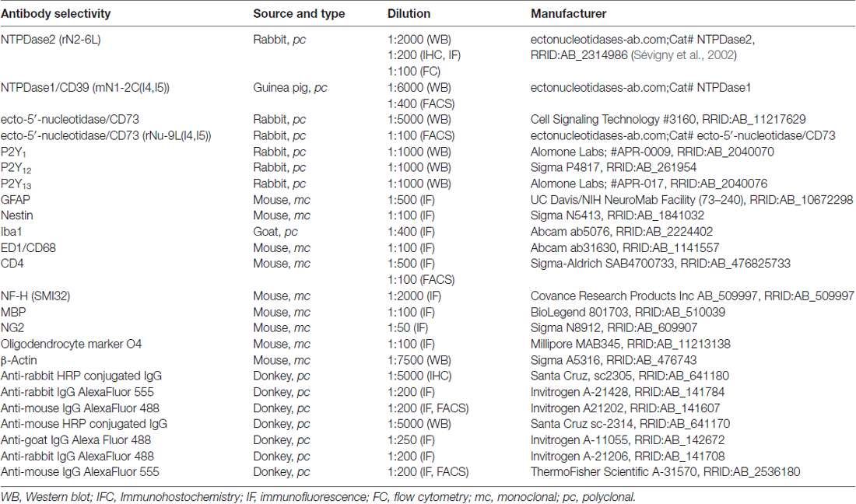Click the '1:5000 (IHC)' dilution value
The image size is (856, 504).
tap(421, 376)
